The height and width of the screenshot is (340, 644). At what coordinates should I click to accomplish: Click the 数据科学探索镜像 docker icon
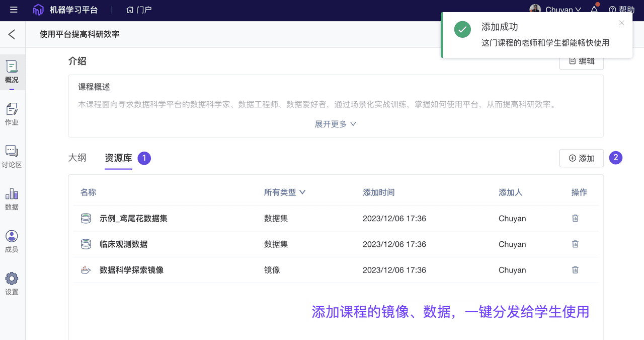point(86,270)
